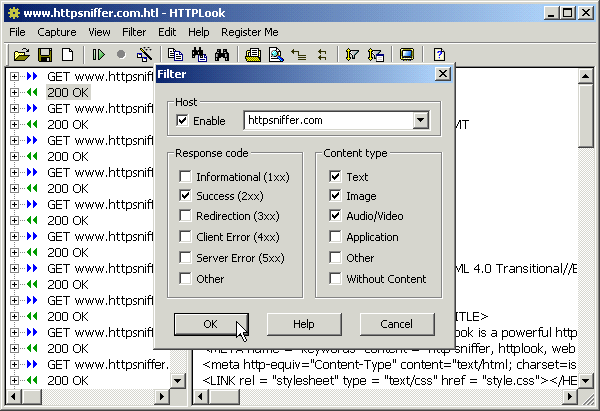This screenshot has width=600, height=411.
Task: Click the question mark Help toolbar icon
Action: coord(439,55)
